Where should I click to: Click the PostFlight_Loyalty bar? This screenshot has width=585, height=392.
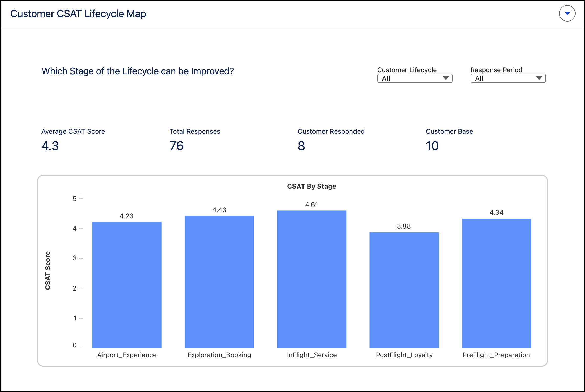coord(404,290)
